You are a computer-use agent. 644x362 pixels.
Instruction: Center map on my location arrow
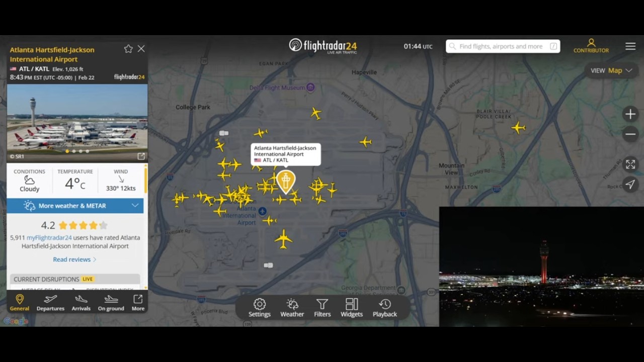(x=630, y=185)
